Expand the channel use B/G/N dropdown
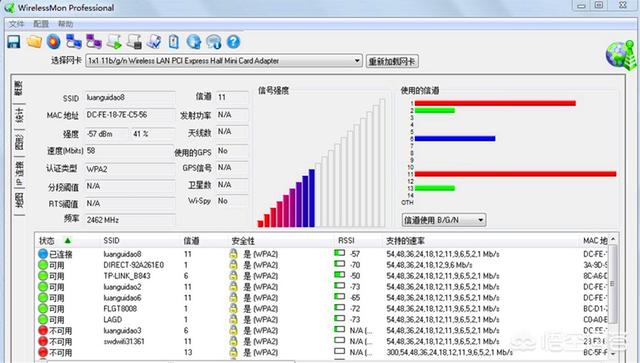The image size is (640, 363). click(x=444, y=220)
